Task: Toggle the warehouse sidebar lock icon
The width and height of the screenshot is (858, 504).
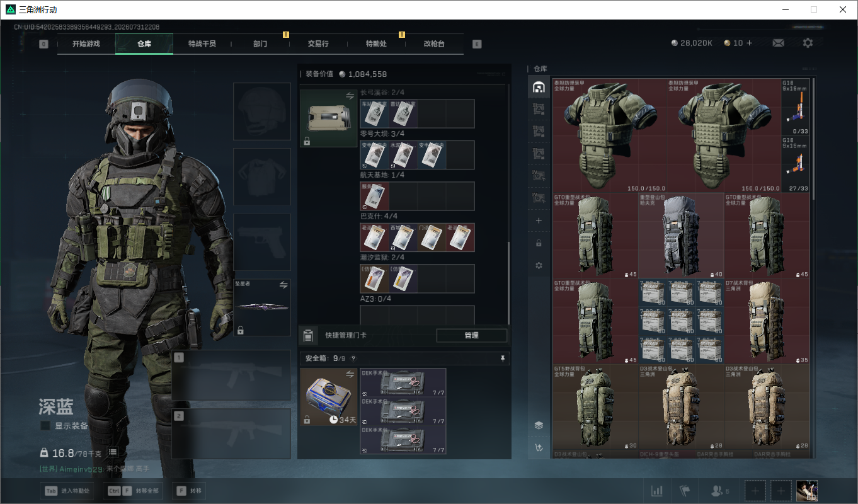Action: (539, 243)
